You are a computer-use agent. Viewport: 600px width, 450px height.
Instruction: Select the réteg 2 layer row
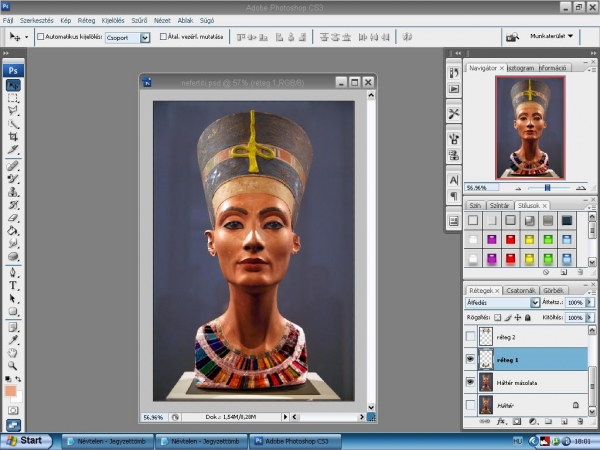pyautogui.click(x=526, y=337)
